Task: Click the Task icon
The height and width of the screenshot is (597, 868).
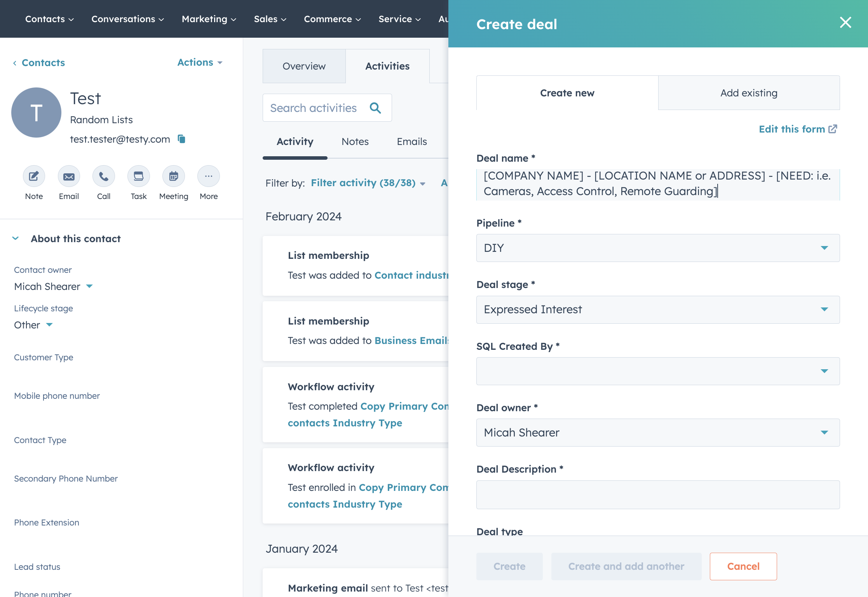Action: coord(139,176)
